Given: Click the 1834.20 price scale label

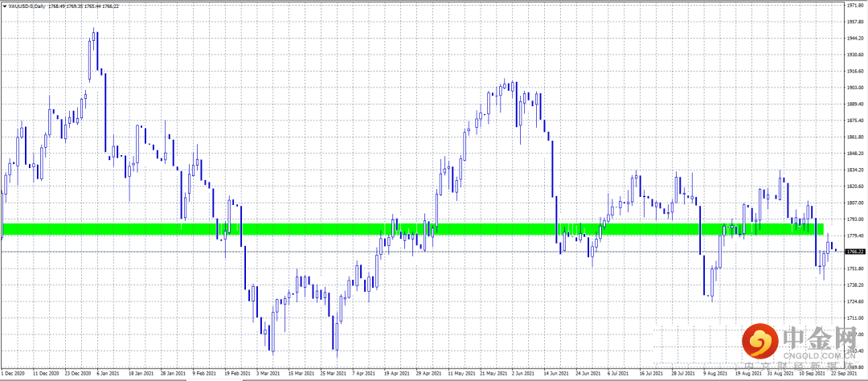Looking at the screenshot, I should (x=856, y=170).
